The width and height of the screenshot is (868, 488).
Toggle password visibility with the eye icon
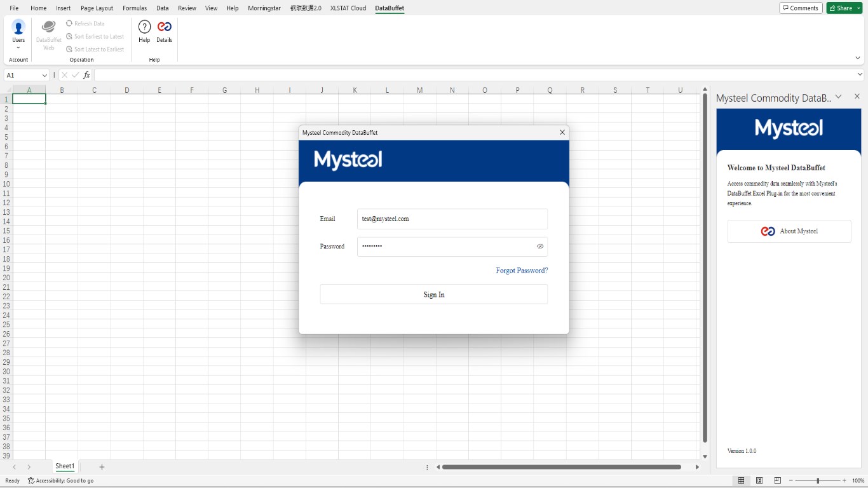540,246
